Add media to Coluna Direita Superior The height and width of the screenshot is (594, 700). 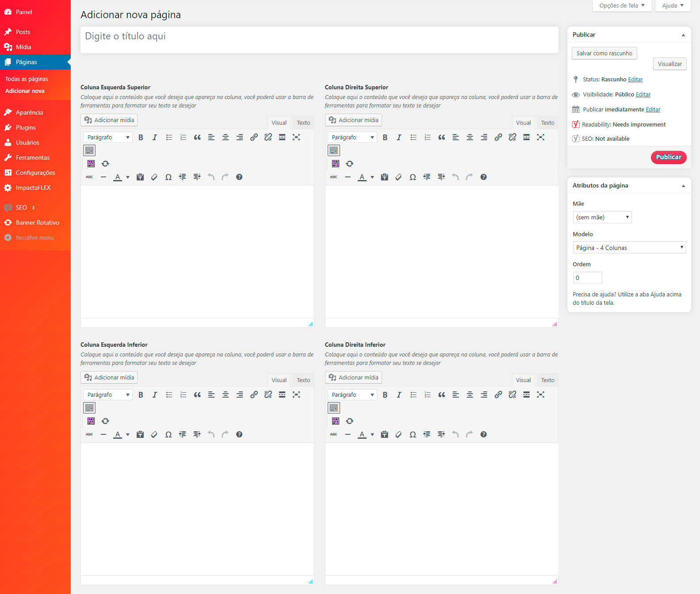353,120
